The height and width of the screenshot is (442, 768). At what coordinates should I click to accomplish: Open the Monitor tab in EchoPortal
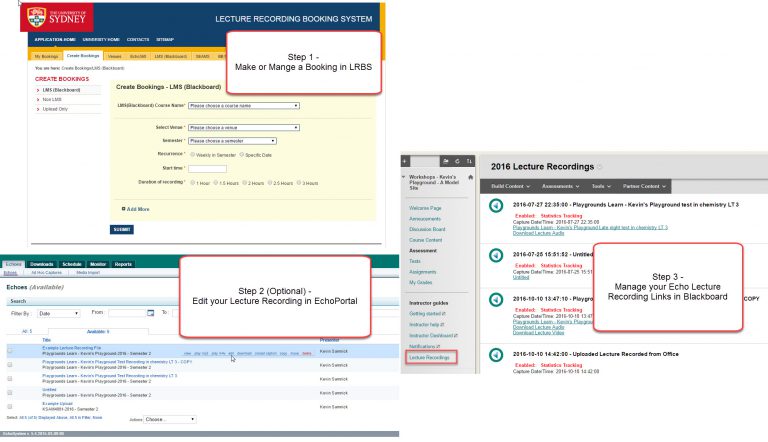click(97, 264)
